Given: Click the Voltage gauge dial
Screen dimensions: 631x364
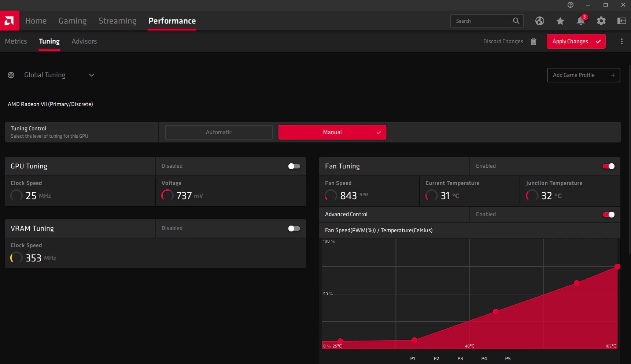Looking at the screenshot, I should (167, 195).
